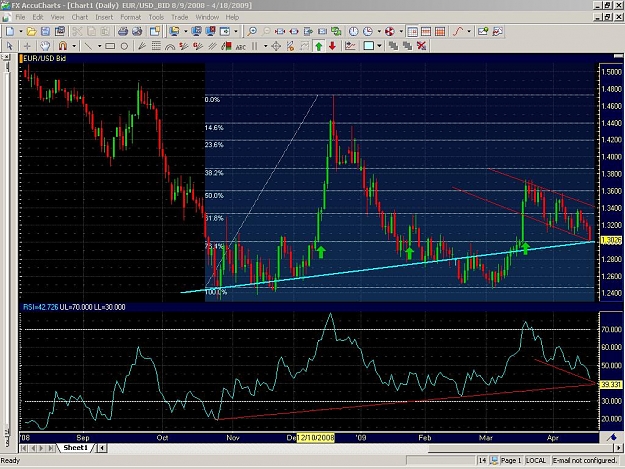Click horizontal scrollbar right arrow
Screen dimensions: 625x469
[x=618, y=448]
